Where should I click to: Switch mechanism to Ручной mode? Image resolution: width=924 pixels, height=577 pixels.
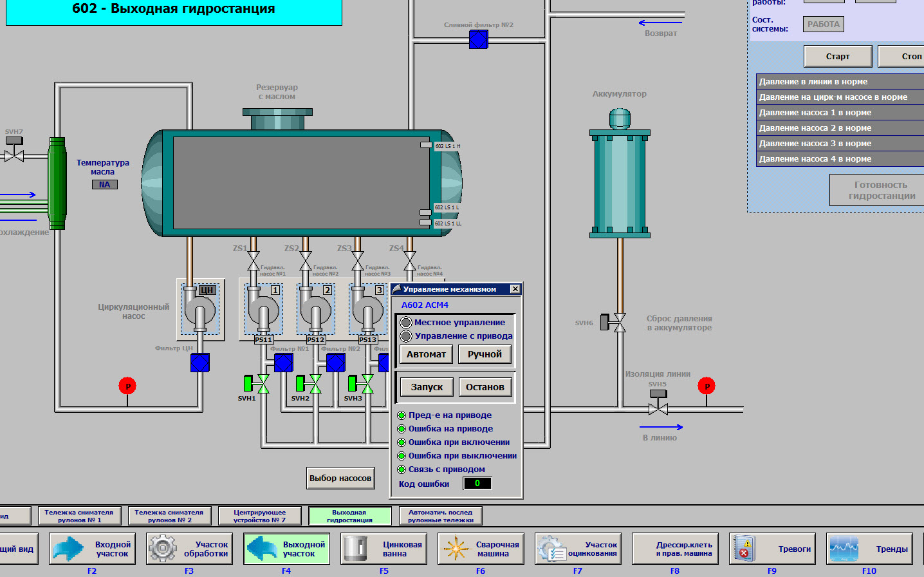485,354
